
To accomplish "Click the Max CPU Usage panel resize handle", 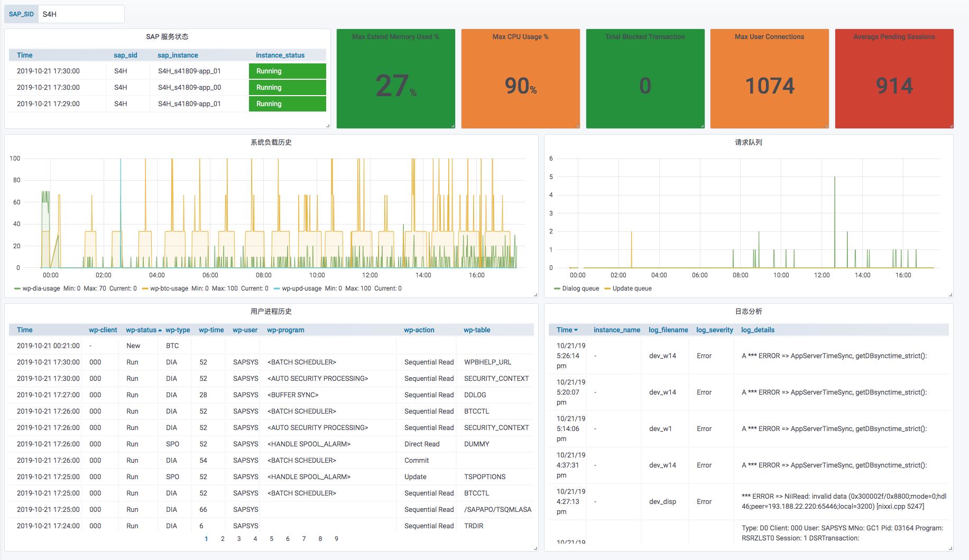I will pos(577,126).
